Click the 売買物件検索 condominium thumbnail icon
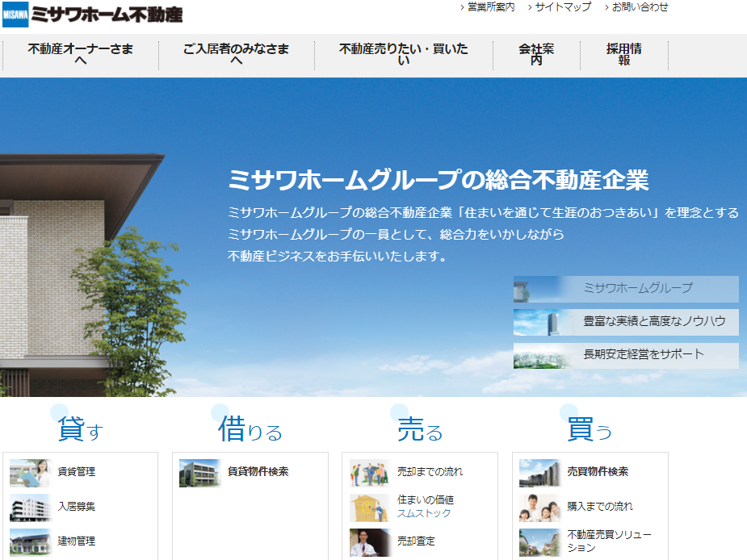 coord(539,473)
